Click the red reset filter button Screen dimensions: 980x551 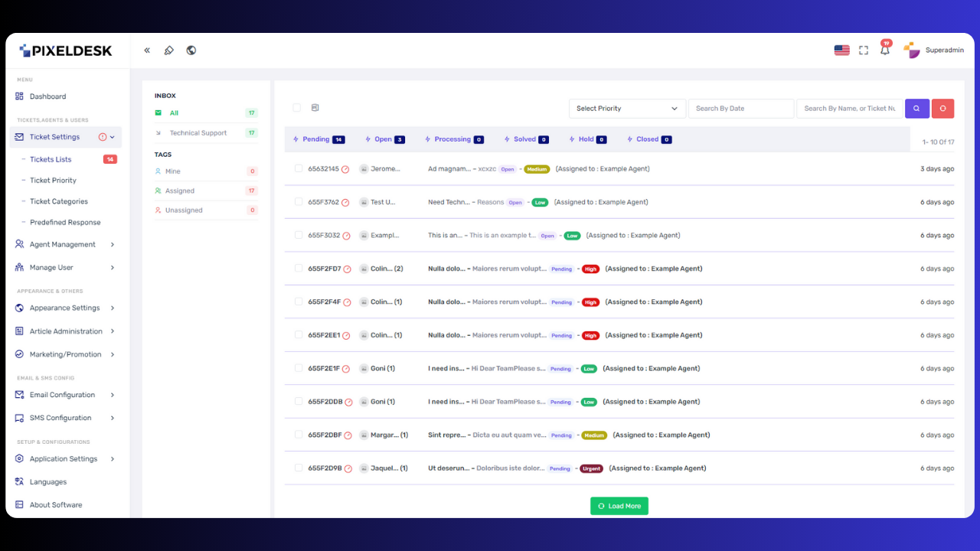tap(942, 109)
